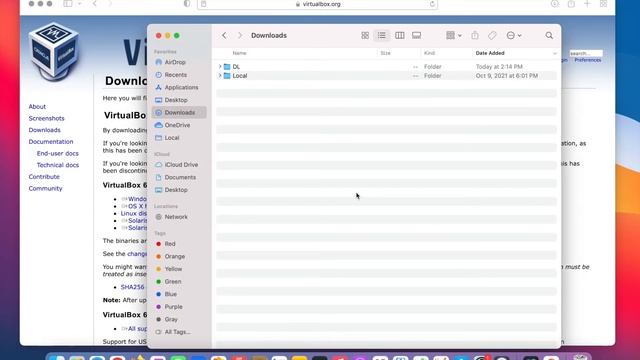This screenshot has width=640, height=360.
Task: Click the Preferences link on VirtualBox page
Action: coord(588,60)
